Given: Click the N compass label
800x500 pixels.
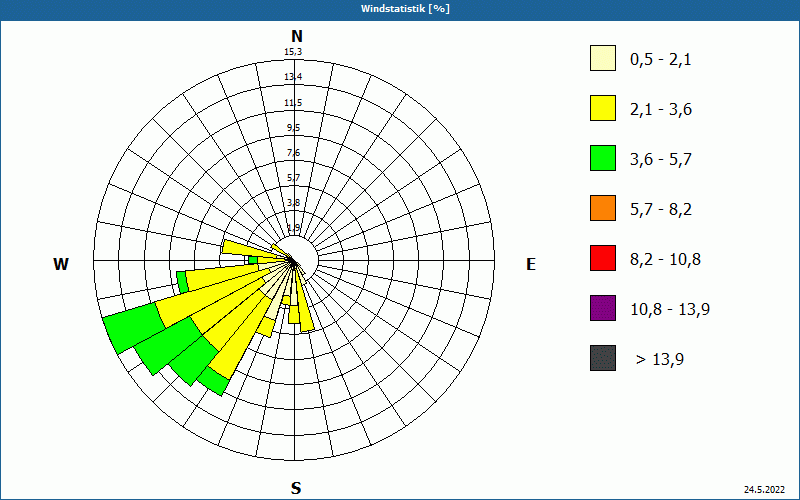Looking at the screenshot, I should (x=296, y=36).
